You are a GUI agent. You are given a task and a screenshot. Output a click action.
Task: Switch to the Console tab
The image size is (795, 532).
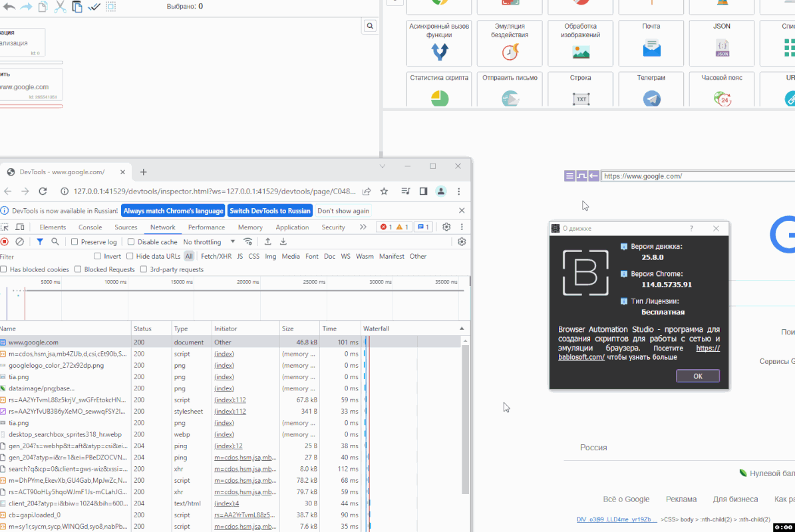point(90,227)
